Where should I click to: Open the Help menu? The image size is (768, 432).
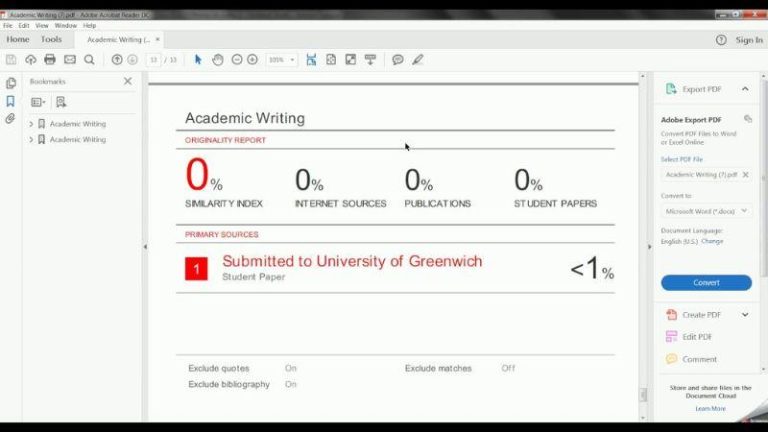89,25
